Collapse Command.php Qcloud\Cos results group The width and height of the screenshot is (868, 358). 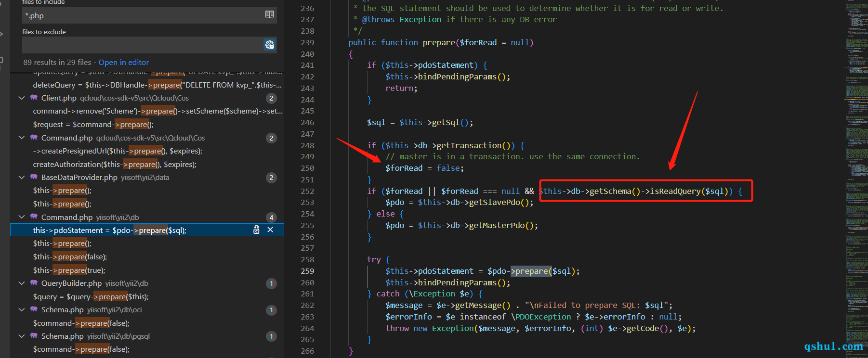pos(22,138)
